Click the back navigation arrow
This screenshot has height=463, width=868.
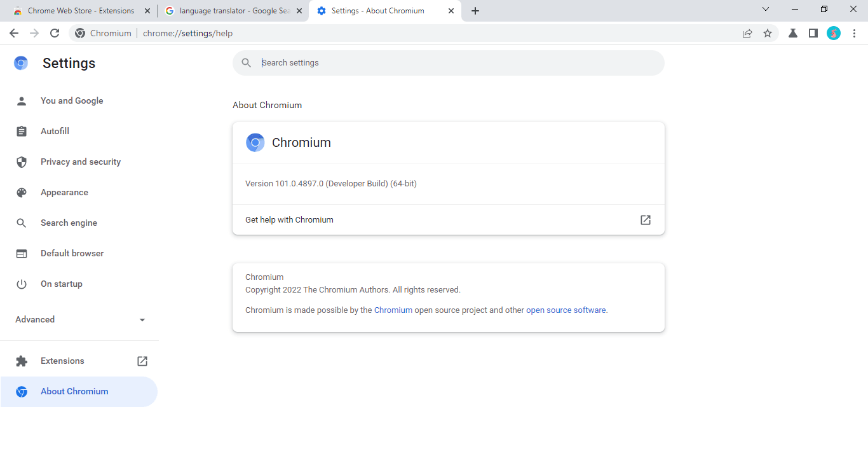coord(14,34)
